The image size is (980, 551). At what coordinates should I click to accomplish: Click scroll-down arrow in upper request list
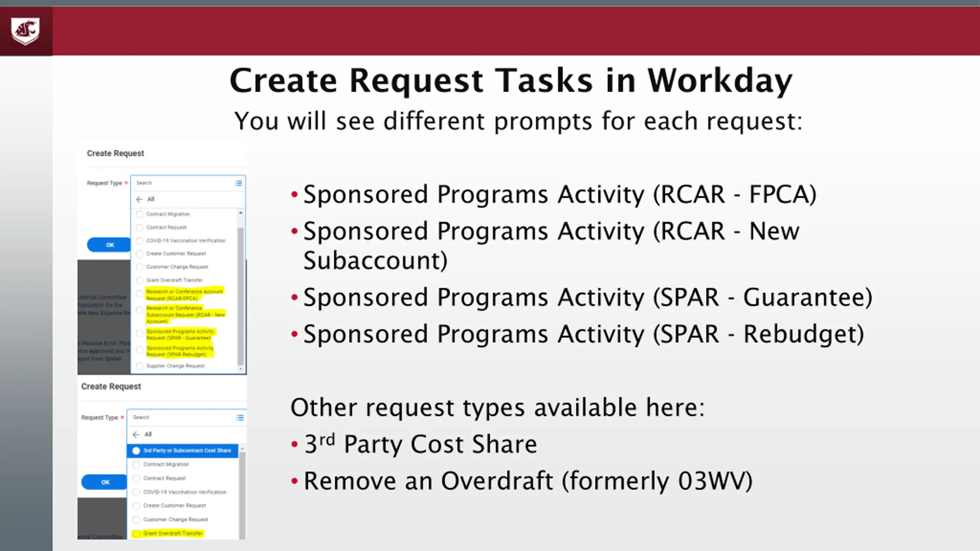tap(241, 369)
